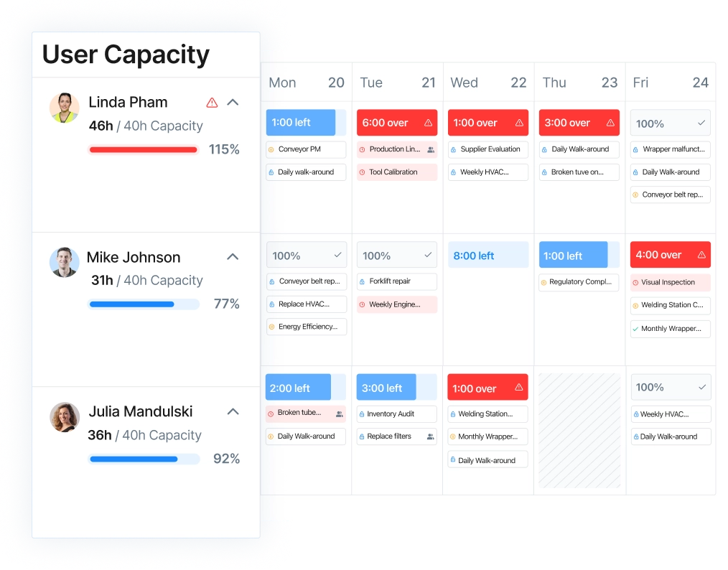Open the Supplier Evaluation task
Screen dimensions: 728x570
click(488, 149)
